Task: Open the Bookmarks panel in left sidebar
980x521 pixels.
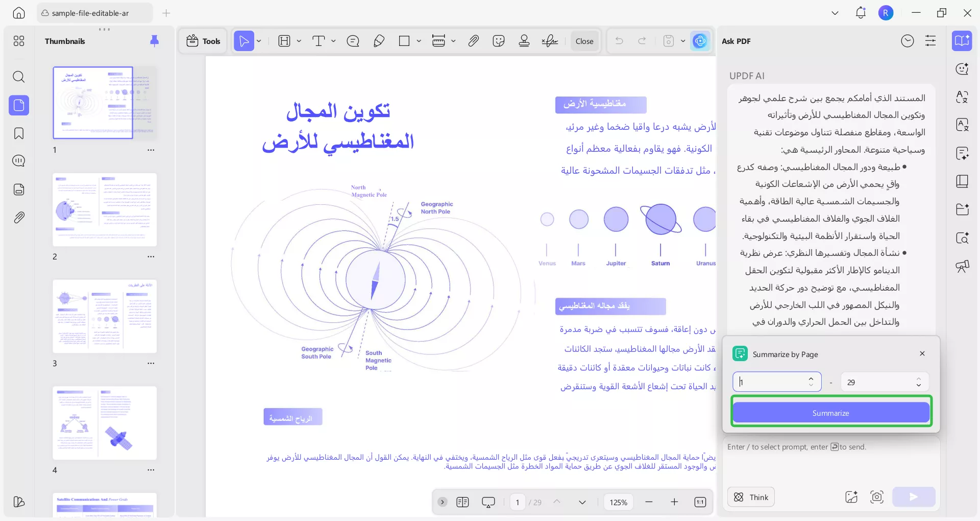Action: click(x=19, y=133)
